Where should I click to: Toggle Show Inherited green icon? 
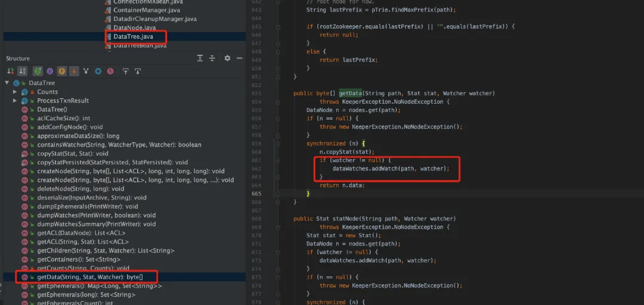point(38,71)
